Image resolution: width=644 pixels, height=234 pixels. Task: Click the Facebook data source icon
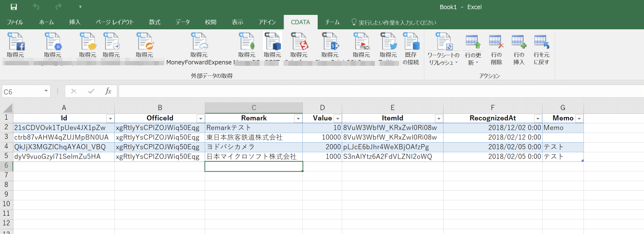point(15,42)
